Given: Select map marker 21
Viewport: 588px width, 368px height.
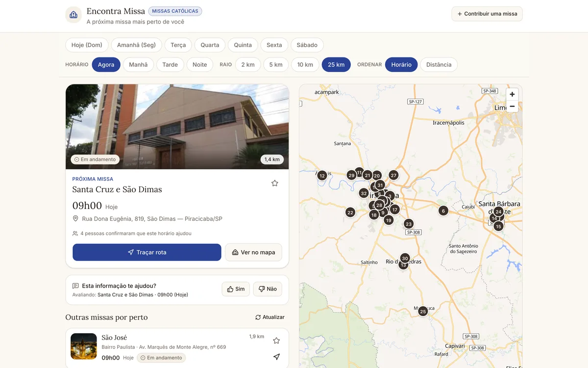Looking at the screenshot, I should (x=367, y=175).
